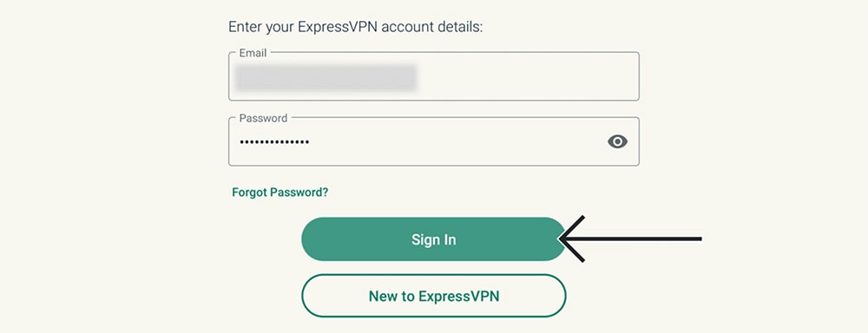Viewport: 868px width, 333px height.
Task: Click the arrowhead beside the Sign In button
Action: pyautogui.click(x=570, y=239)
